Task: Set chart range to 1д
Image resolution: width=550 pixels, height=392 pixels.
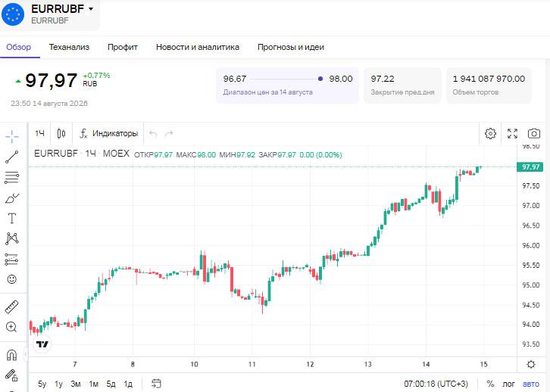Action: click(x=128, y=384)
